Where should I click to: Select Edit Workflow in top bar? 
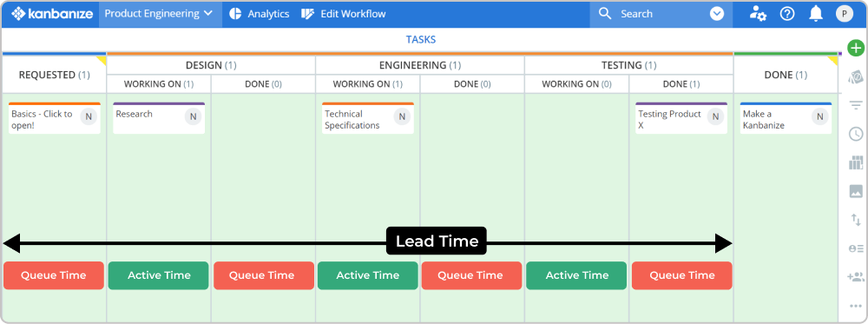343,14
